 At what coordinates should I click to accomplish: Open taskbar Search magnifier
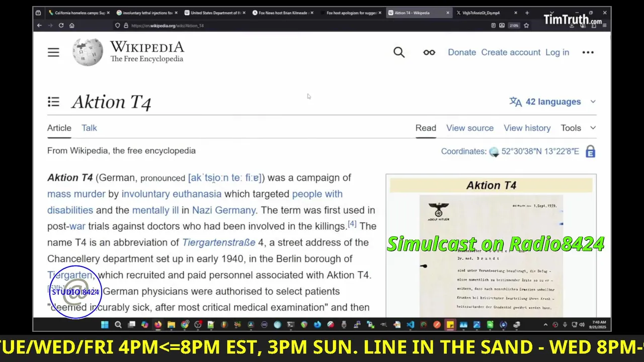pyautogui.click(x=118, y=325)
